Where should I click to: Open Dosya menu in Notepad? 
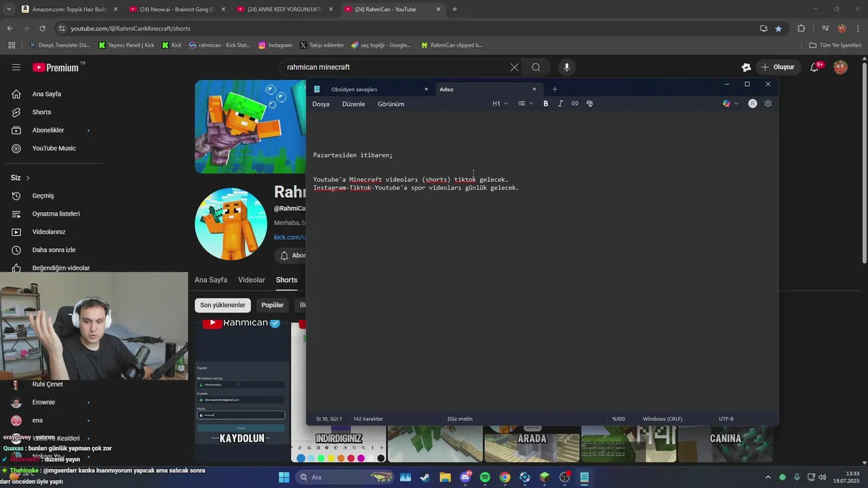click(x=321, y=104)
